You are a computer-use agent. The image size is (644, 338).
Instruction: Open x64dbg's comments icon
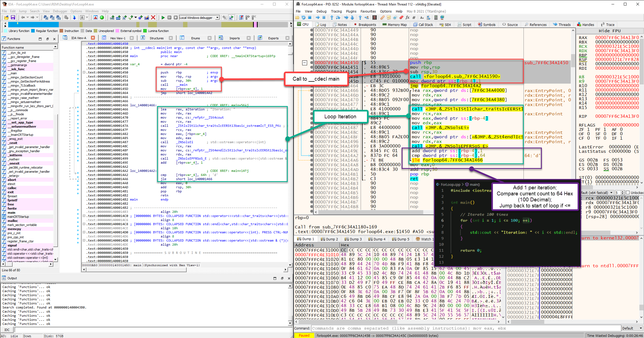[389, 17]
